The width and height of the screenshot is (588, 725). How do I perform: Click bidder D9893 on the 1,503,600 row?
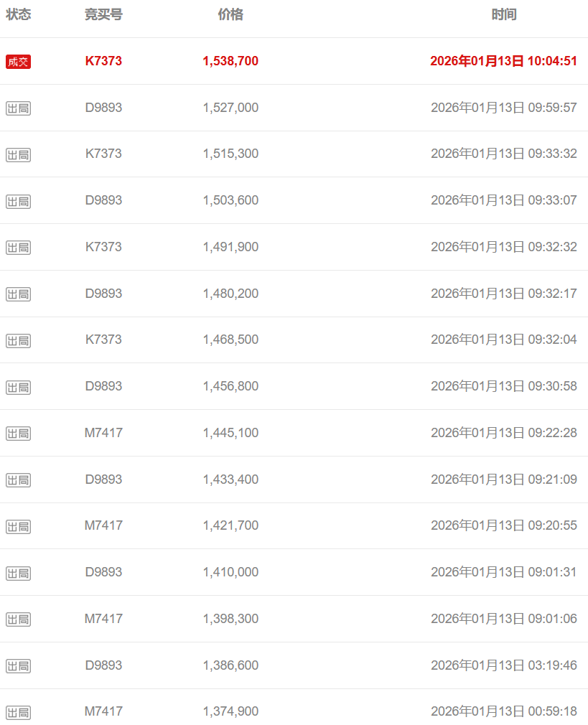103,200
